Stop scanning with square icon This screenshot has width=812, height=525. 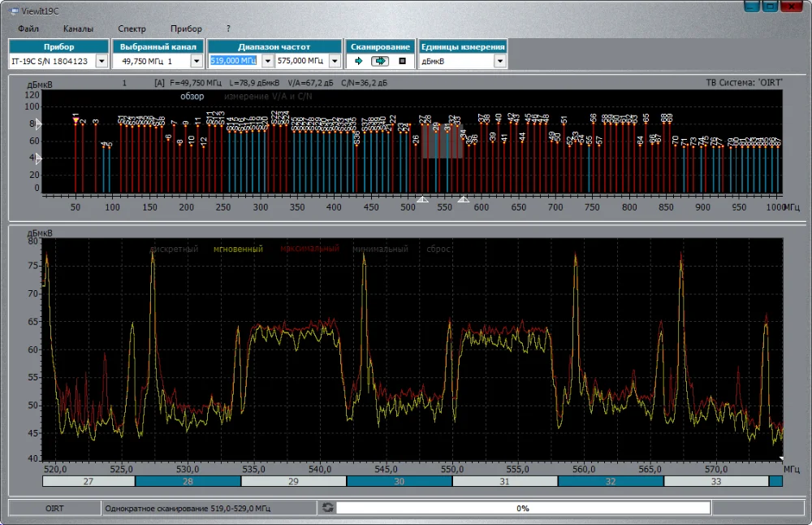(403, 61)
